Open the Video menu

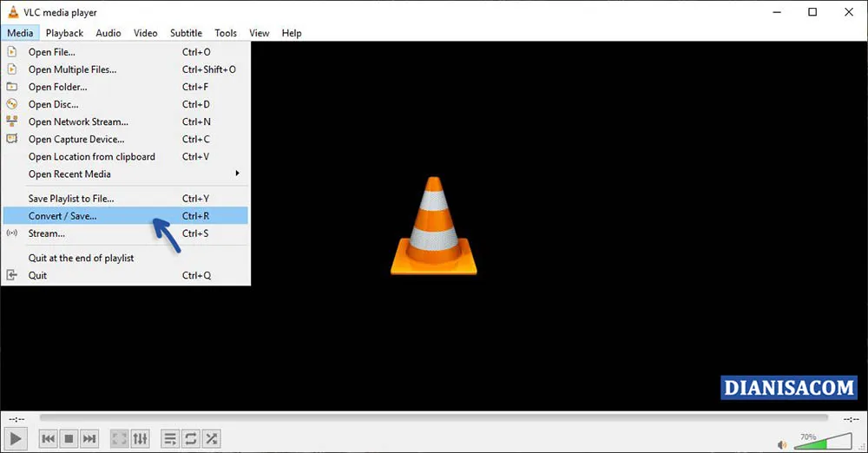click(x=146, y=33)
